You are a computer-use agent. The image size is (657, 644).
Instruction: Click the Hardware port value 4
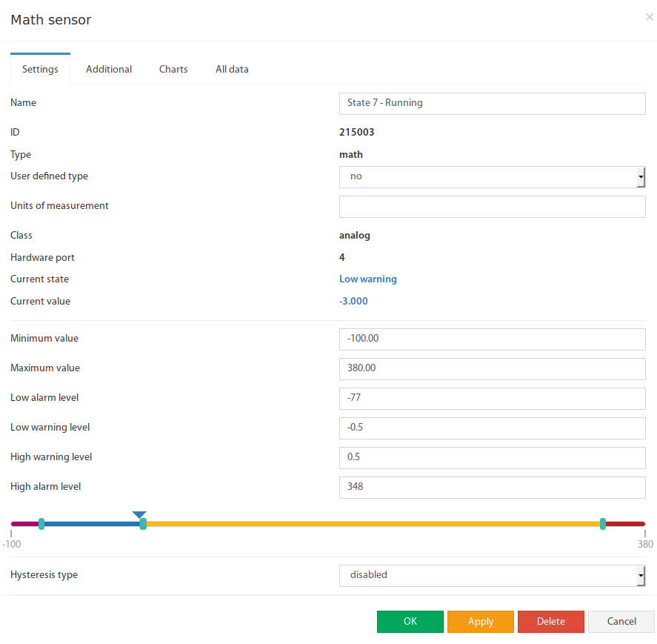(x=342, y=257)
